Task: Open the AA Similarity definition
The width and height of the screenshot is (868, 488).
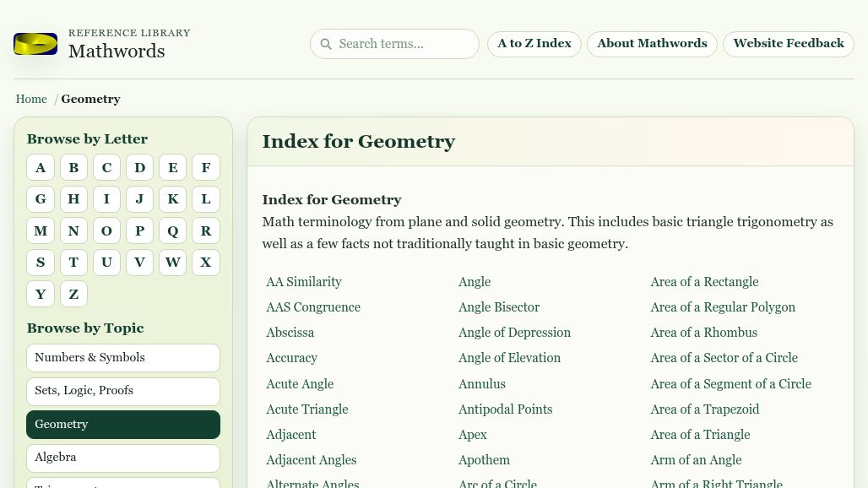Action: 303,282
